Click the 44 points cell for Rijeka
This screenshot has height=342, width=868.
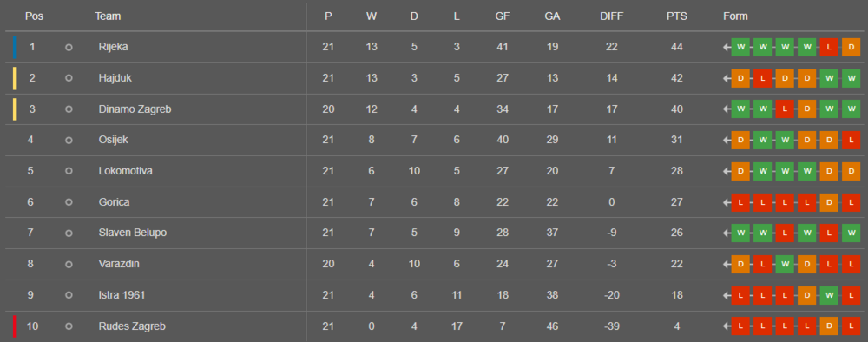point(676,48)
